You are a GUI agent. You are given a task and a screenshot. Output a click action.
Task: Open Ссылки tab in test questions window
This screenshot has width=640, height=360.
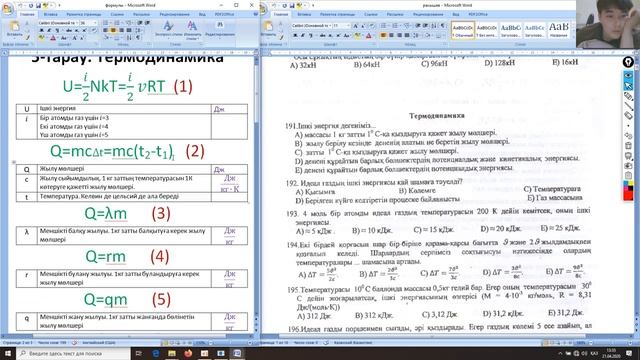pyautogui.click(x=371, y=14)
